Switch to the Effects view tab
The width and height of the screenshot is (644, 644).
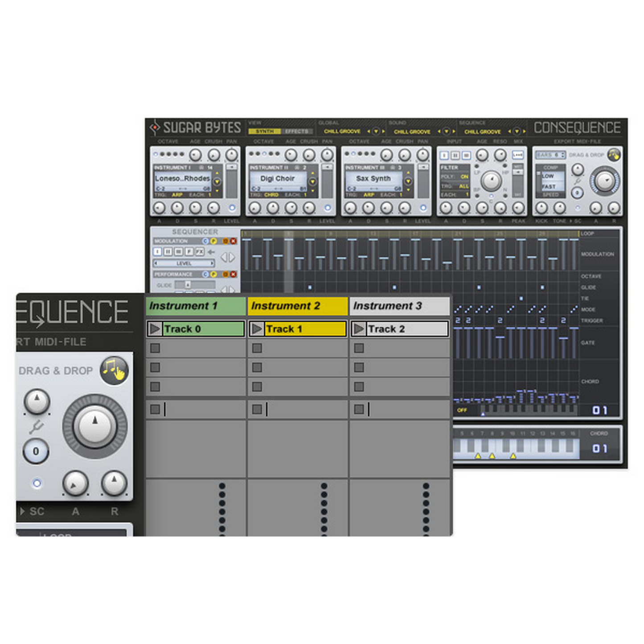coord(296,131)
